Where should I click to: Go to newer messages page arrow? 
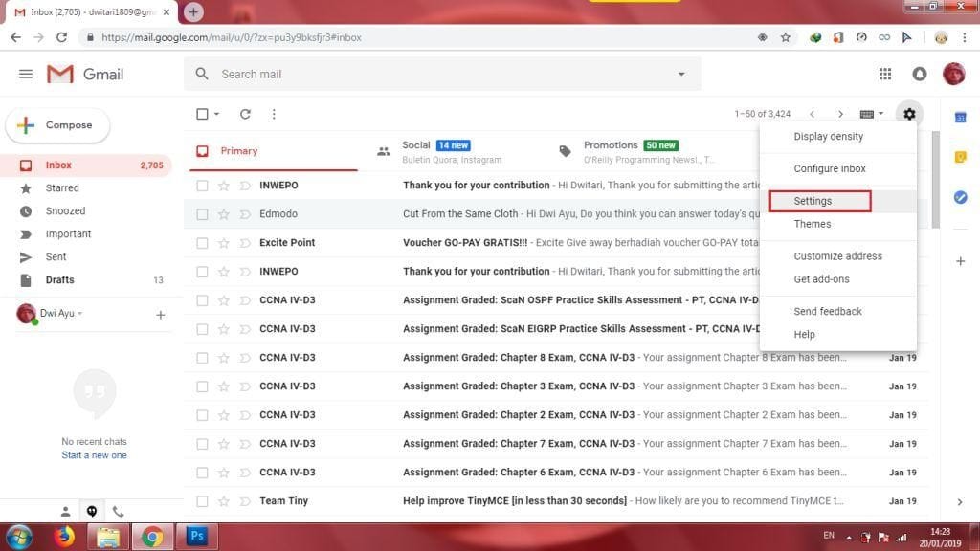pyautogui.click(x=812, y=114)
